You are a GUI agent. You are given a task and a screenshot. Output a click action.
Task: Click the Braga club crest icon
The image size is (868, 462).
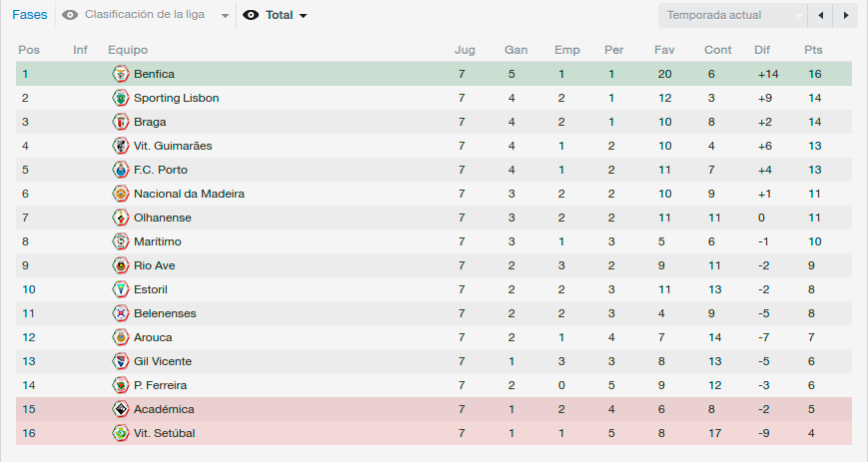(120, 122)
